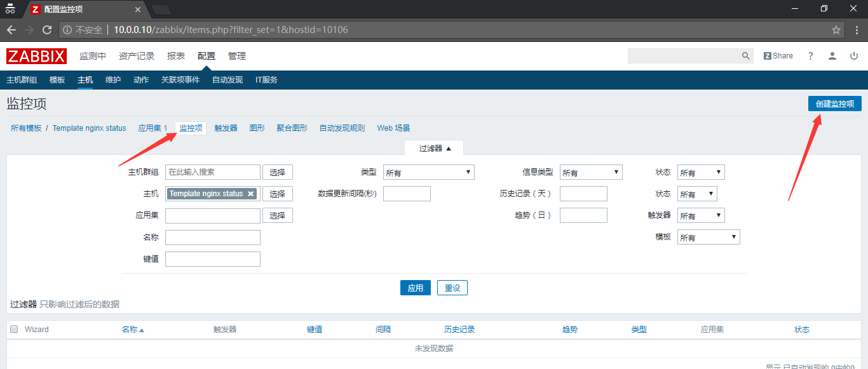Focus the 主机群组 search input
Viewport: 868px width, 369px height.
click(x=213, y=172)
